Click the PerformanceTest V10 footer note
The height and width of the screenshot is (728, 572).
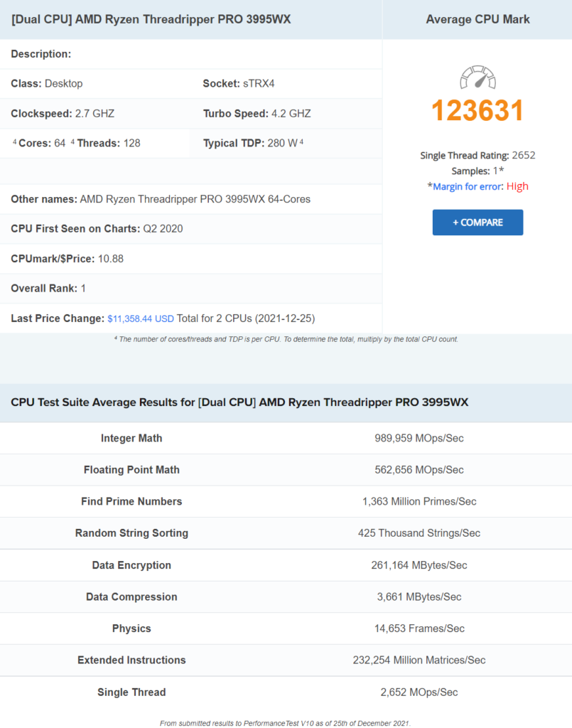(x=284, y=720)
